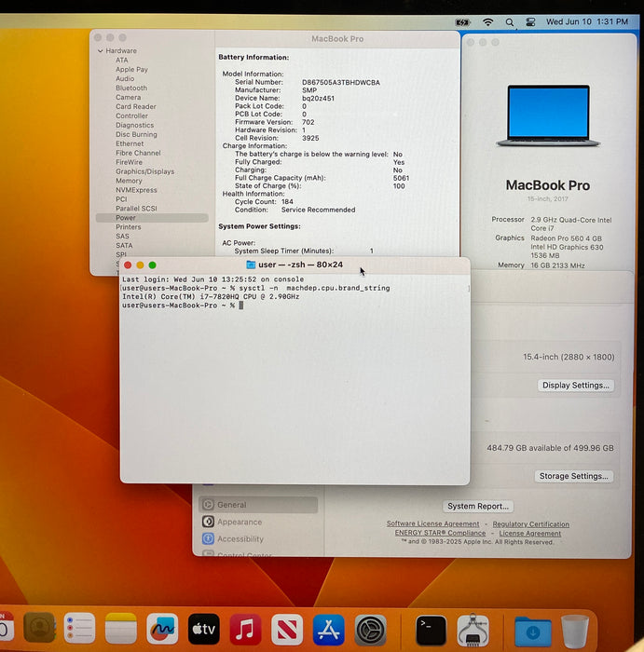Open System Report... button

click(x=478, y=506)
